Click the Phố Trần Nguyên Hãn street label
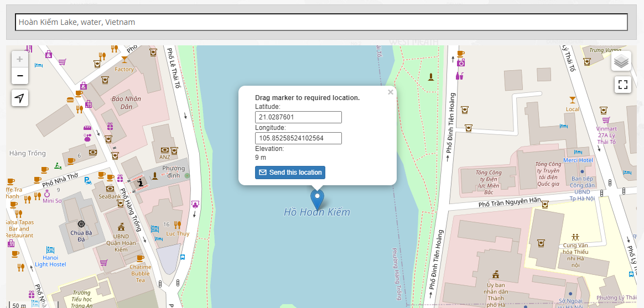Image resolution: width=644 pixels, height=308 pixels. point(509,202)
